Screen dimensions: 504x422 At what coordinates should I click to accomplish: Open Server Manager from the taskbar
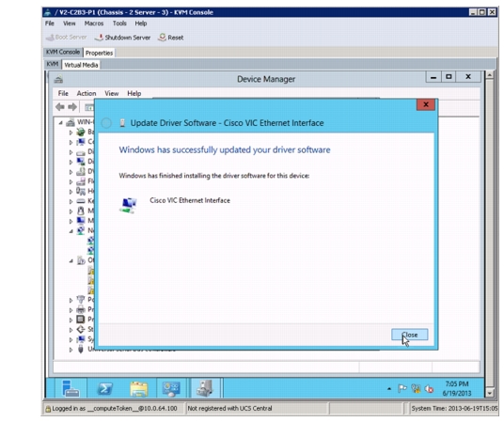(x=71, y=388)
